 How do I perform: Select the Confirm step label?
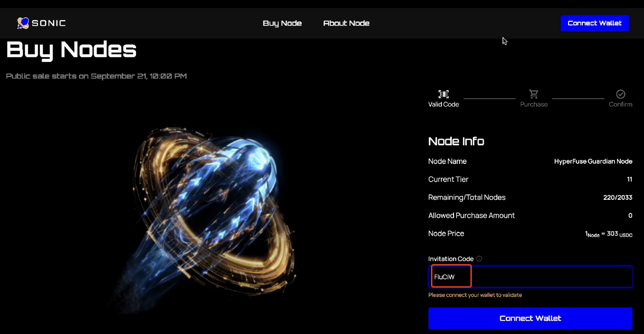click(621, 104)
